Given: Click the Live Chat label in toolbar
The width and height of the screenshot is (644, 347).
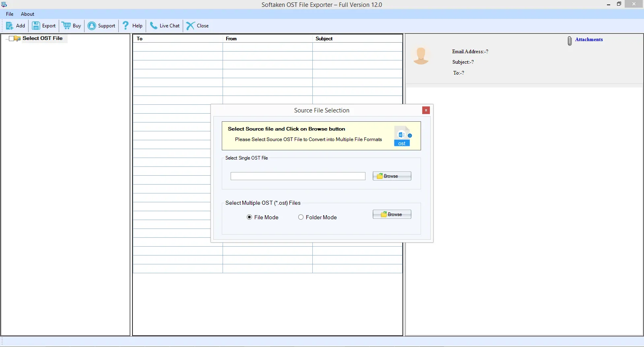Looking at the screenshot, I should 169,26.
